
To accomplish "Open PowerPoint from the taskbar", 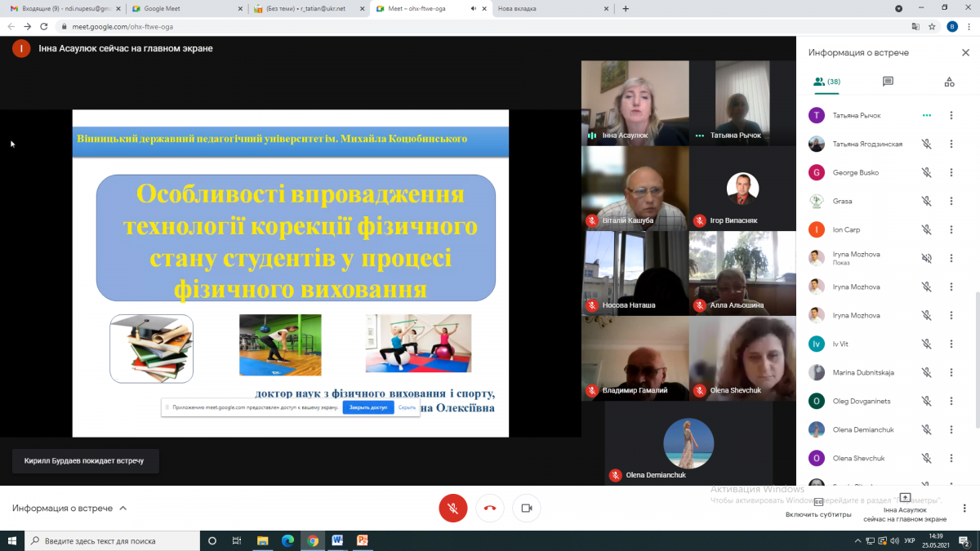I will click(363, 540).
